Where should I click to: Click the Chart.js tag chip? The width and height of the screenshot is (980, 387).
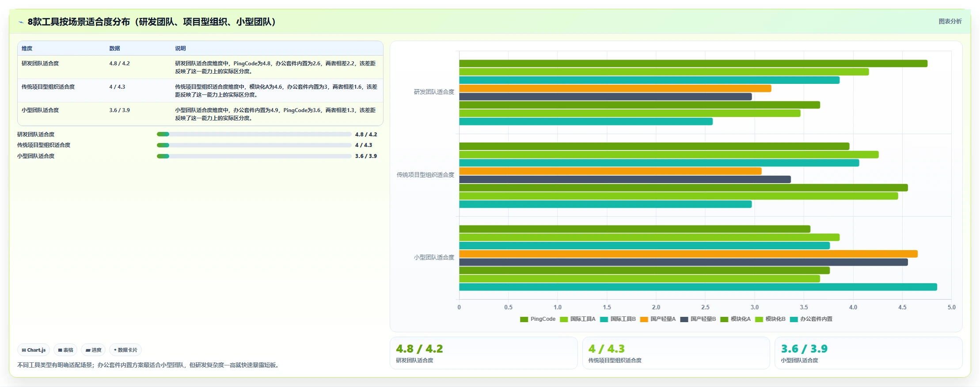(34, 350)
